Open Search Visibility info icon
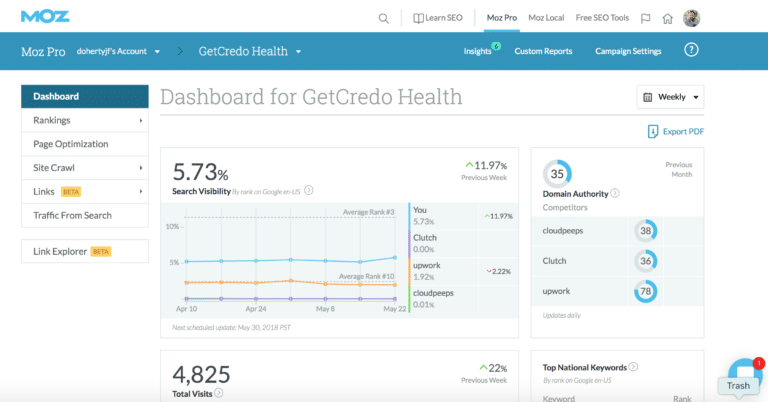The width and height of the screenshot is (768, 402). click(x=309, y=190)
